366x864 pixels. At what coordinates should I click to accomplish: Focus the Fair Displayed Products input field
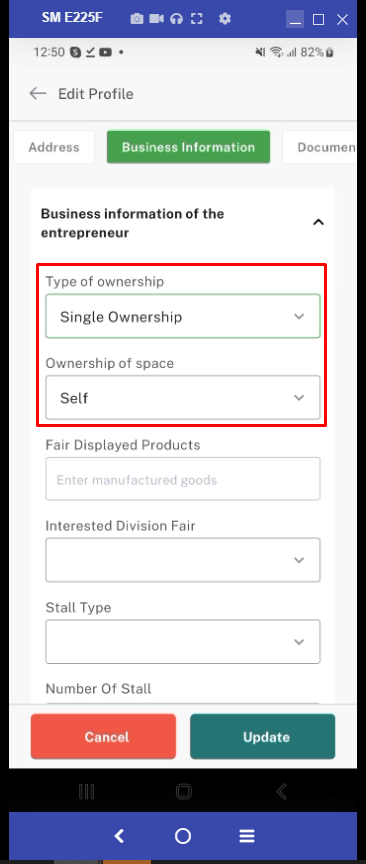[183, 479]
